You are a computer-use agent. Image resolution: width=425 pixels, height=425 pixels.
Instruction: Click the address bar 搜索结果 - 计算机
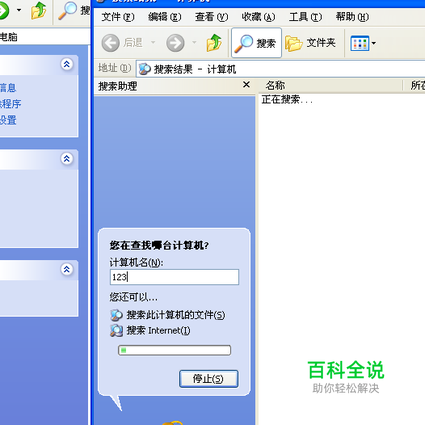coord(280,69)
